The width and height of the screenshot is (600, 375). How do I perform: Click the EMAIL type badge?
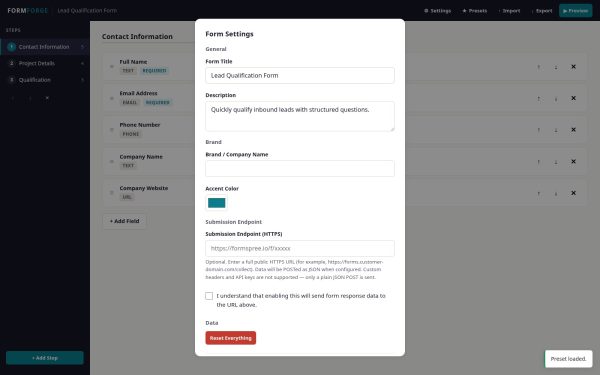pyautogui.click(x=129, y=102)
